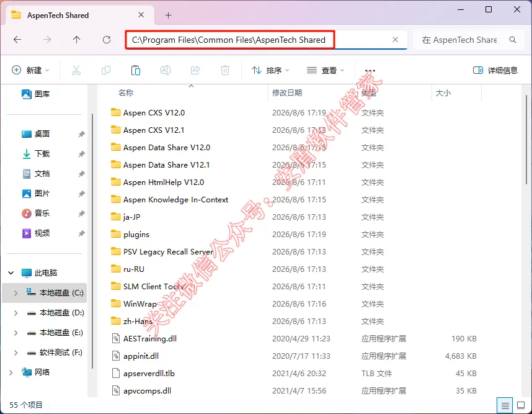Open 桌面 in the sidebar
Screen dimensions: 532x414
(x=36, y=134)
